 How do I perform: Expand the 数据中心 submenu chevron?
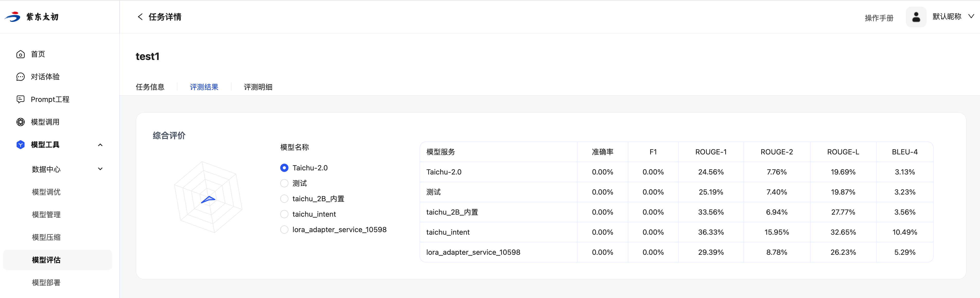coord(100,169)
